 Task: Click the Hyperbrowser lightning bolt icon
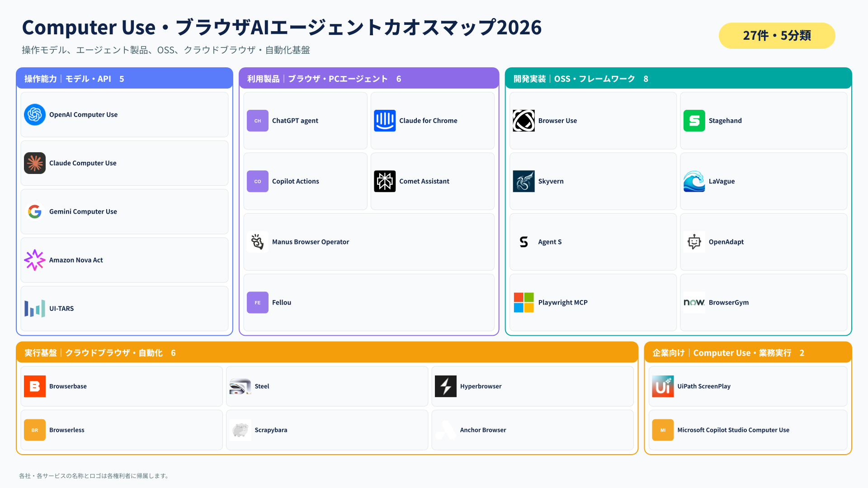tap(446, 386)
